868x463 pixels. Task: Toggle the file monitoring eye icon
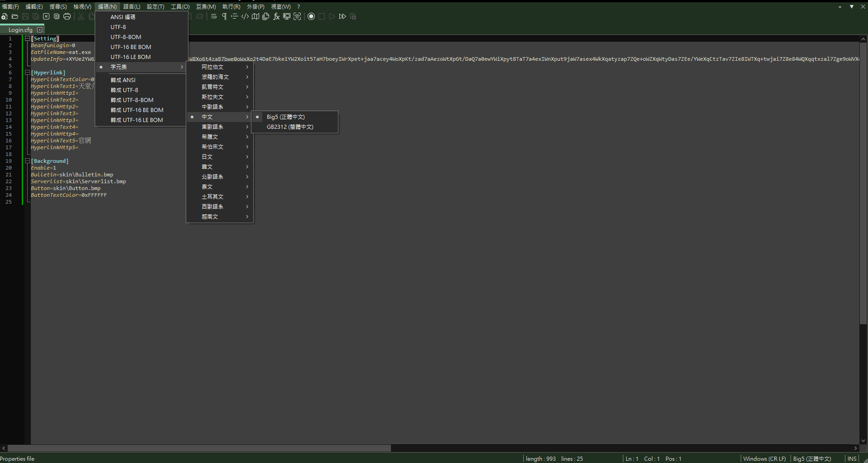point(297,16)
